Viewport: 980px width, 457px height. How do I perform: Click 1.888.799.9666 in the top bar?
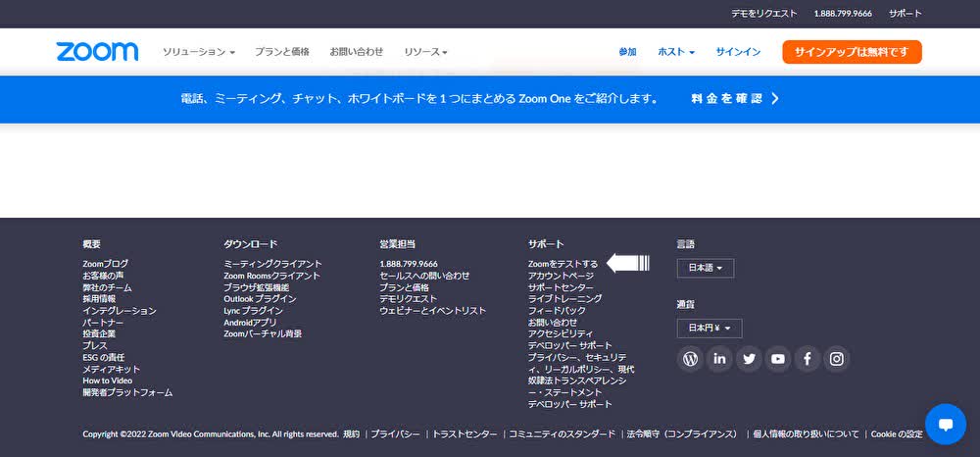pyautogui.click(x=843, y=13)
